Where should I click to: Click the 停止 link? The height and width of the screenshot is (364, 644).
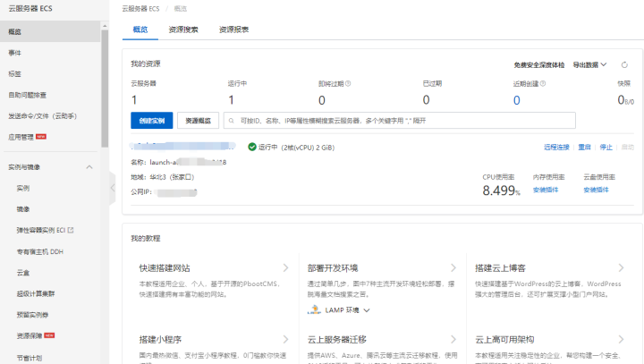(x=606, y=147)
